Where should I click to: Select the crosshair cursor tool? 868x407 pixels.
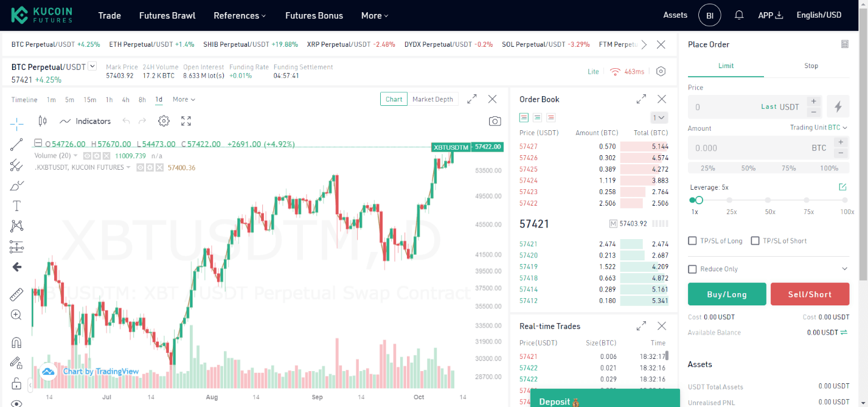(x=16, y=123)
